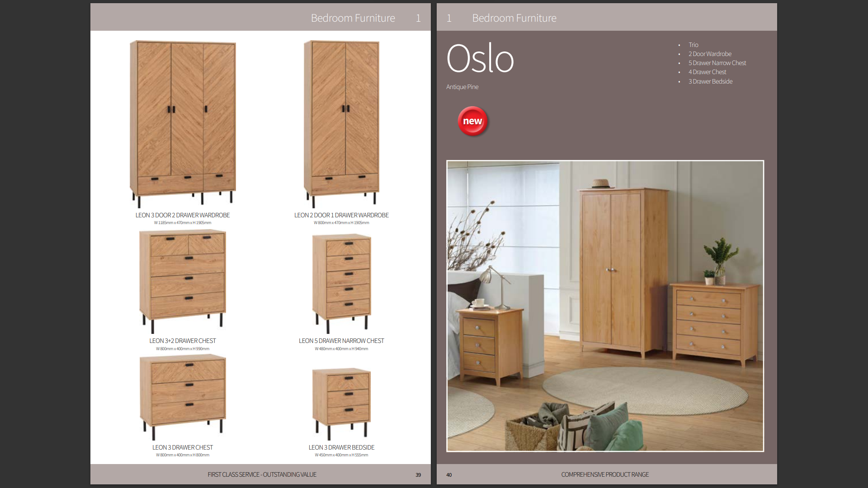Screen dimensions: 868x488
Task: Select the Leon 3+2 Drawer Chest picture
Action: 183,280
